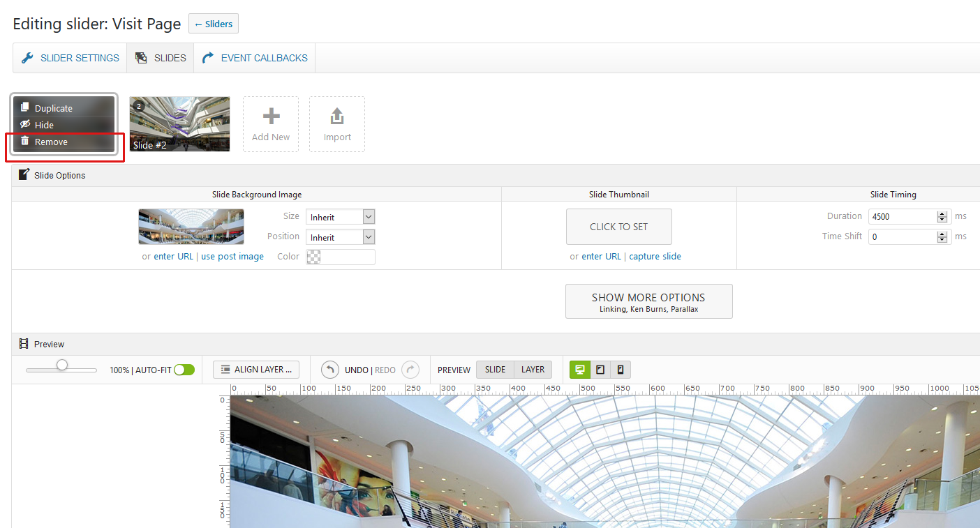The width and height of the screenshot is (980, 528).
Task: Open the ALIGN LAYER menu
Action: 256,370
